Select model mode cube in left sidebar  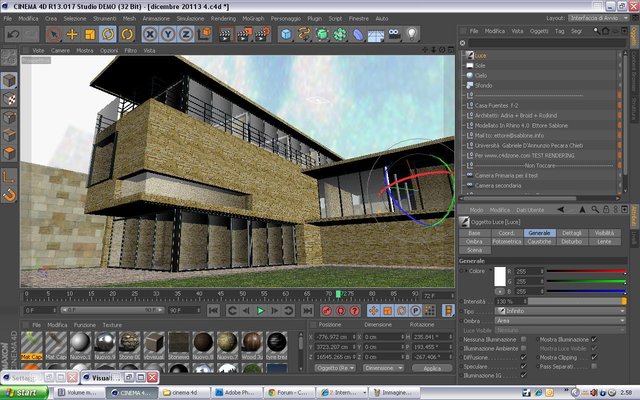pyautogui.click(x=9, y=80)
